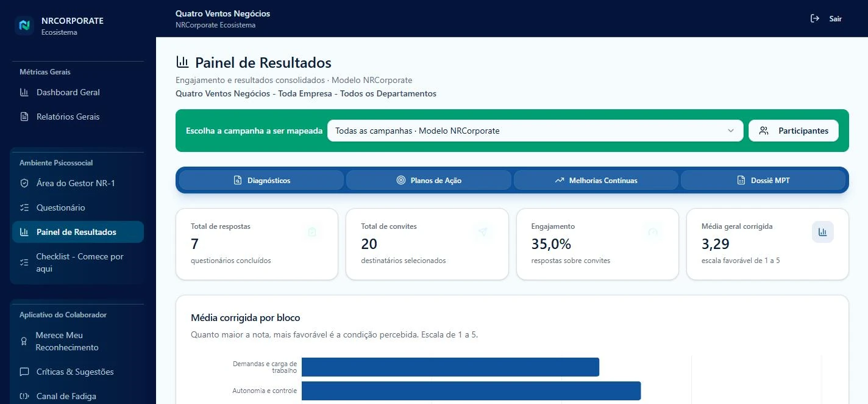The height and width of the screenshot is (404, 868).
Task: Click the Sair logout button
Action: click(x=826, y=18)
